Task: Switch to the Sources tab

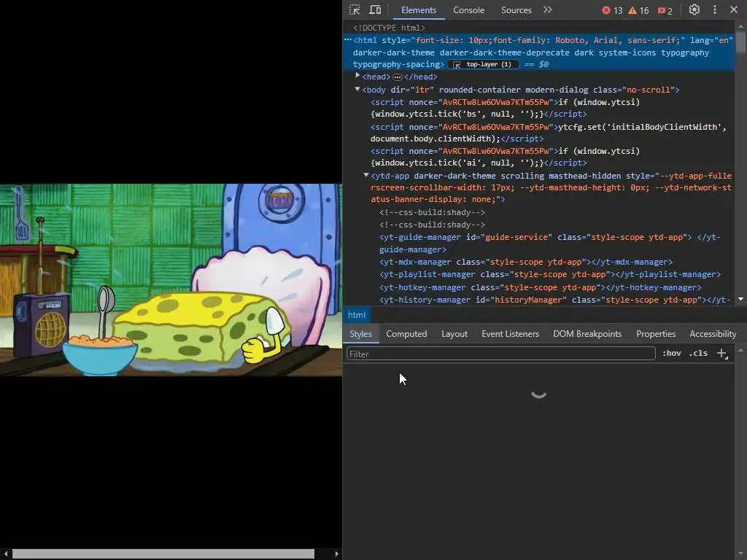Action: (x=516, y=10)
